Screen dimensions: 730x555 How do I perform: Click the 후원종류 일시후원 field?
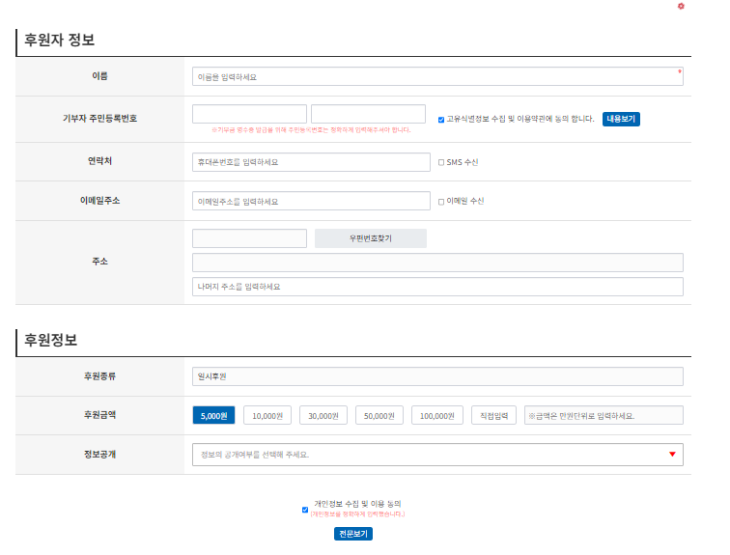click(x=438, y=376)
